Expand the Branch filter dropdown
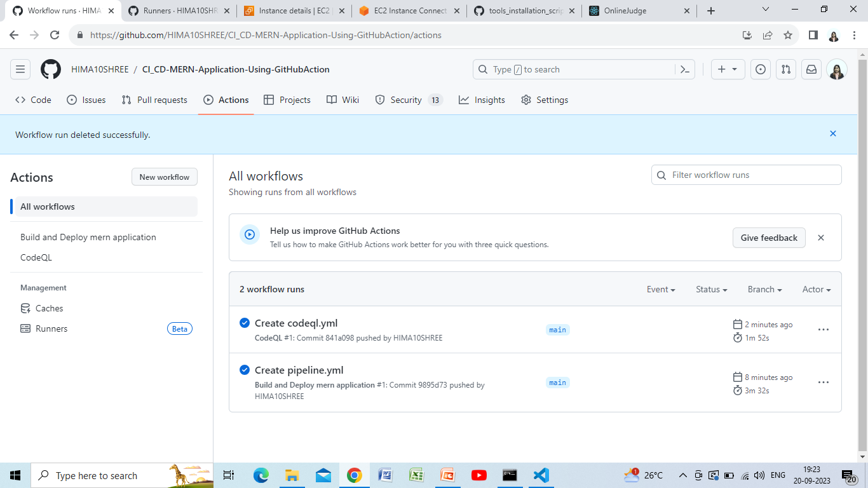 (x=764, y=289)
